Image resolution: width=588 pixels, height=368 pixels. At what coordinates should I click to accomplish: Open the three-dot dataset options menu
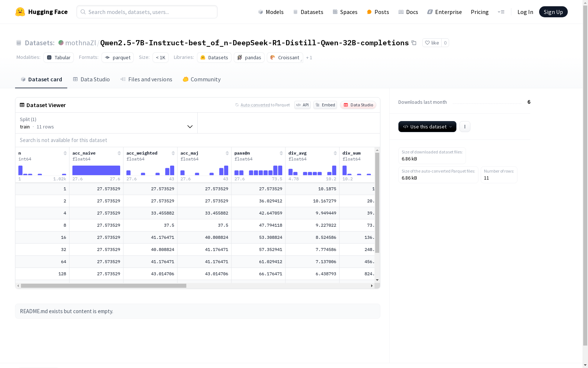[x=465, y=127]
